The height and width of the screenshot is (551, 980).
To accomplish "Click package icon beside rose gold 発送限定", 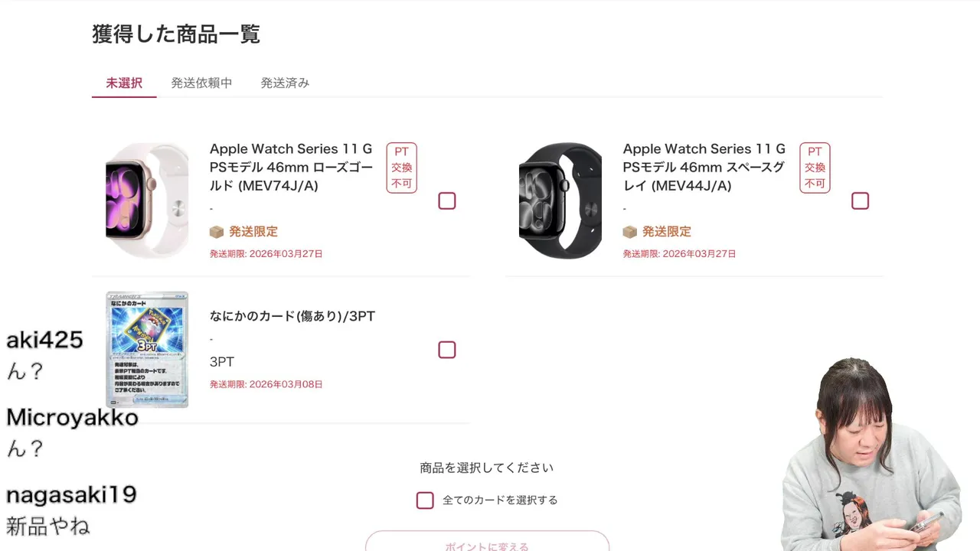I will pos(217,232).
